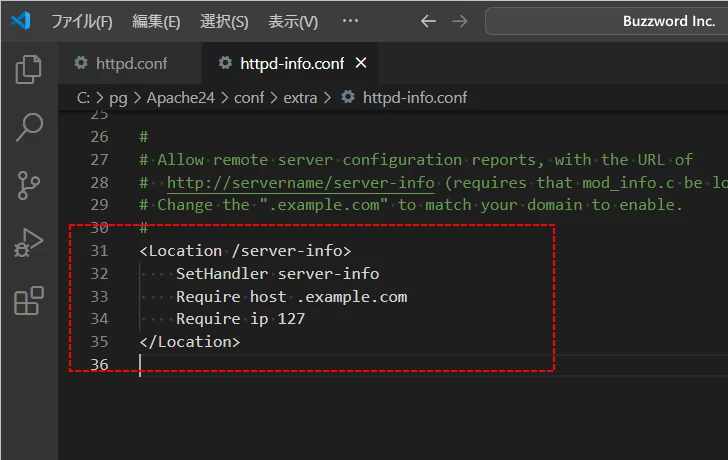Click gear icon in breadcrumb path
This screenshot has width=728, height=460.
pyautogui.click(x=348, y=97)
